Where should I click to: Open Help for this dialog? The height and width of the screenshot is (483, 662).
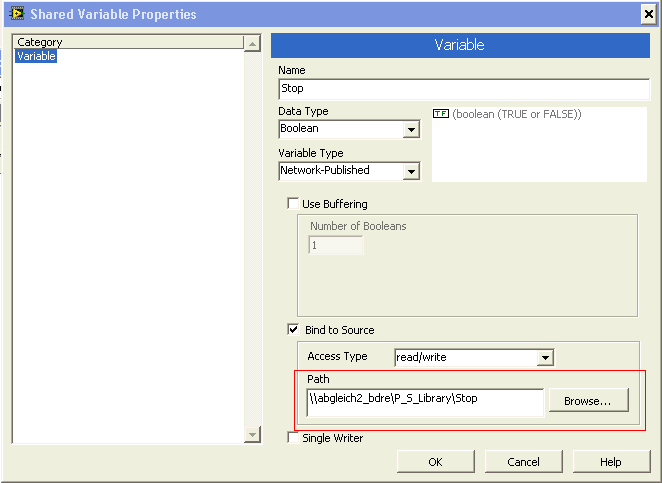[611, 462]
